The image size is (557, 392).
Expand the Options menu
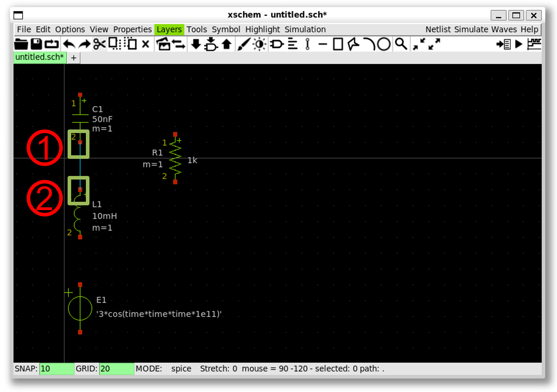(70, 29)
